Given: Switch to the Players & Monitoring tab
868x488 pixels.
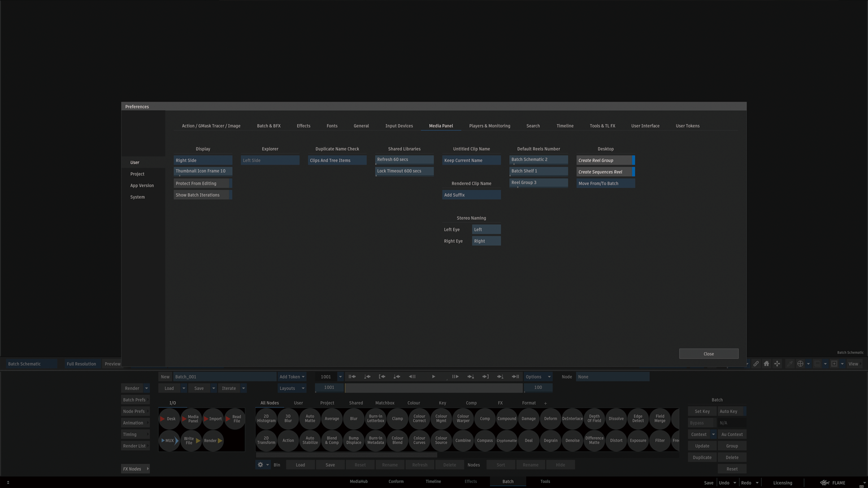Looking at the screenshot, I should click(x=489, y=126).
